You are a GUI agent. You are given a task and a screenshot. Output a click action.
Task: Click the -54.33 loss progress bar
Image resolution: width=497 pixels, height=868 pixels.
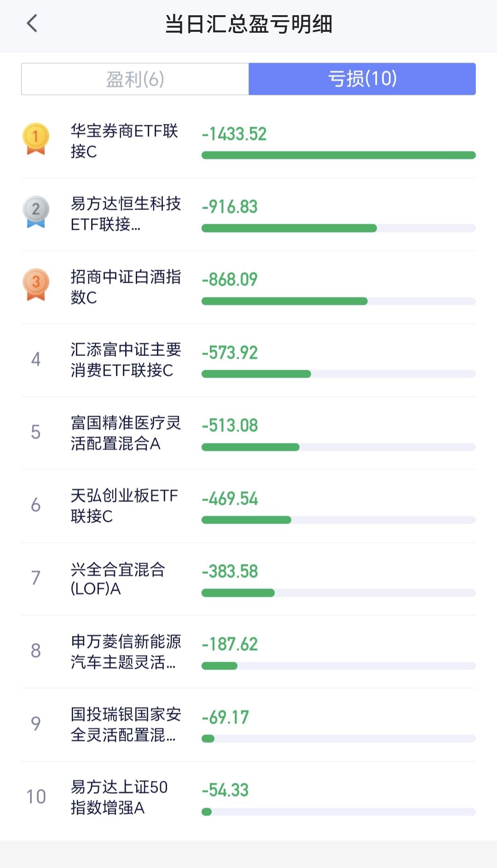(x=339, y=812)
